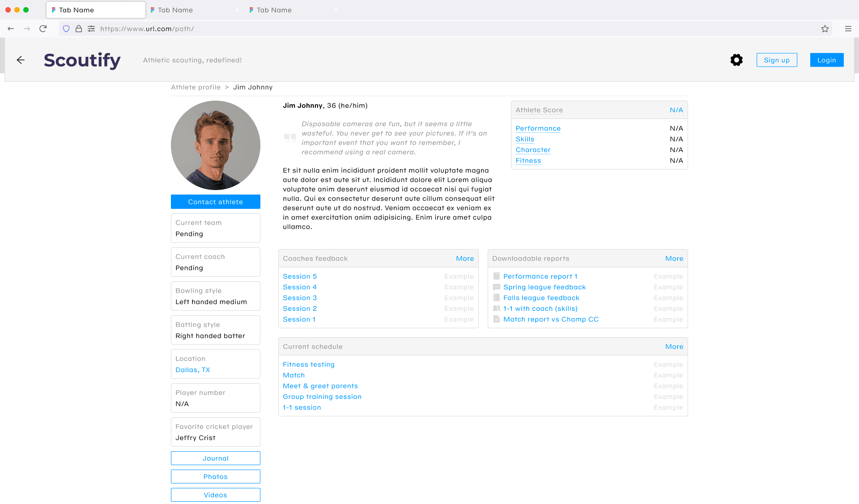Open the Session 5 feedback link

(300, 276)
